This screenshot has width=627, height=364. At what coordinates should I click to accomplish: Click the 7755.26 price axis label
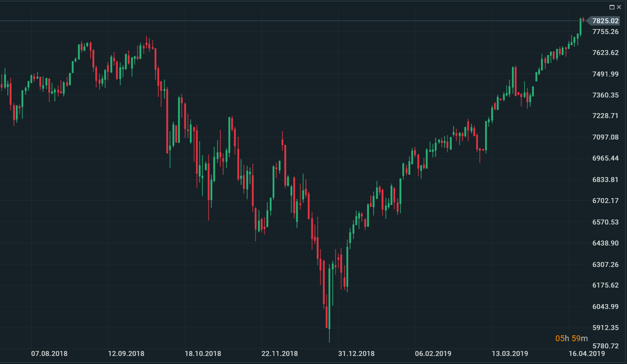pyautogui.click(x=605, y=32)
